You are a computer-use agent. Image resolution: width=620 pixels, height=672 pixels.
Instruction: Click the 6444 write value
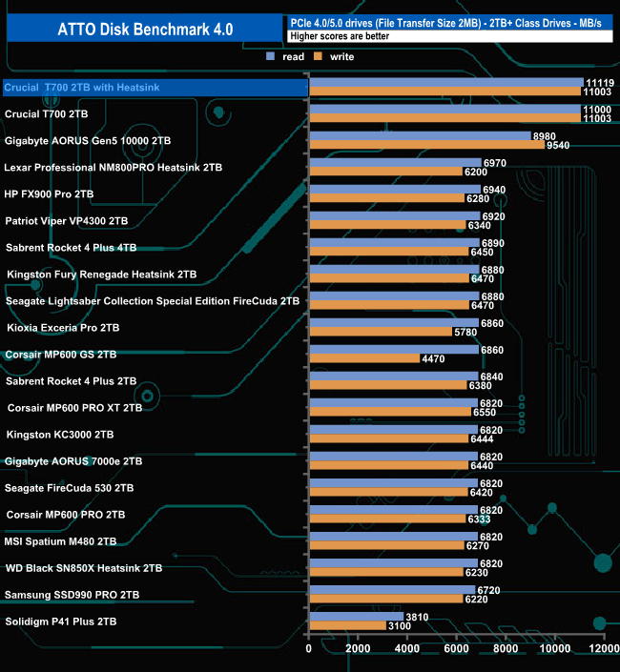[x=482, y=438]
